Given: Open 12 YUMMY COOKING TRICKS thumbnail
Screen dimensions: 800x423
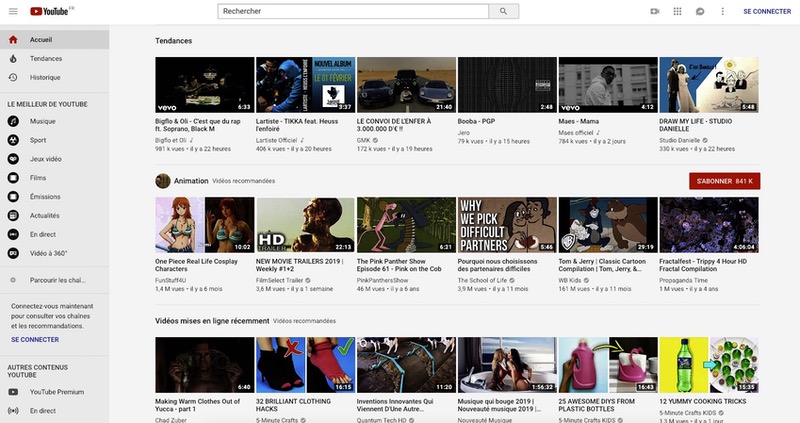Looking at the screenshot, I should tap(709, 364).
